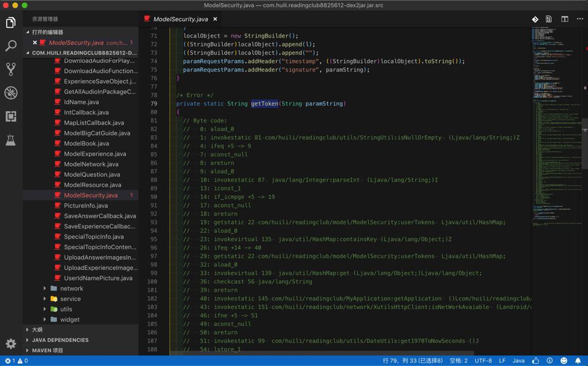Click line number 79 in gutter
This screenshot has height=366, width=588.
[154, 103]
